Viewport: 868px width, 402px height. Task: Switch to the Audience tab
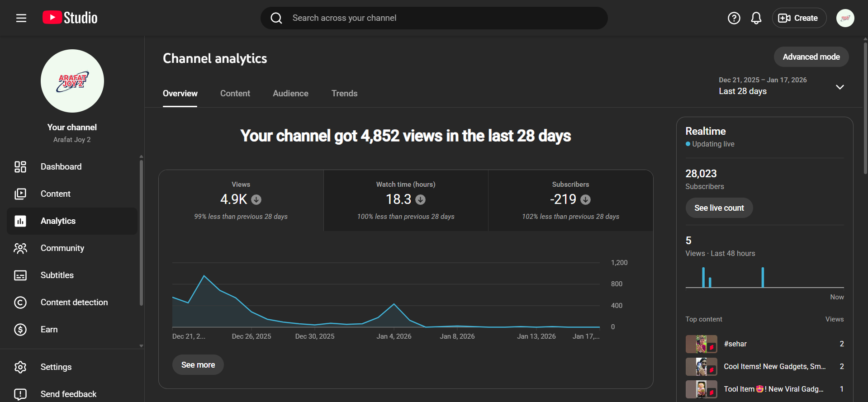coord(290,94)
